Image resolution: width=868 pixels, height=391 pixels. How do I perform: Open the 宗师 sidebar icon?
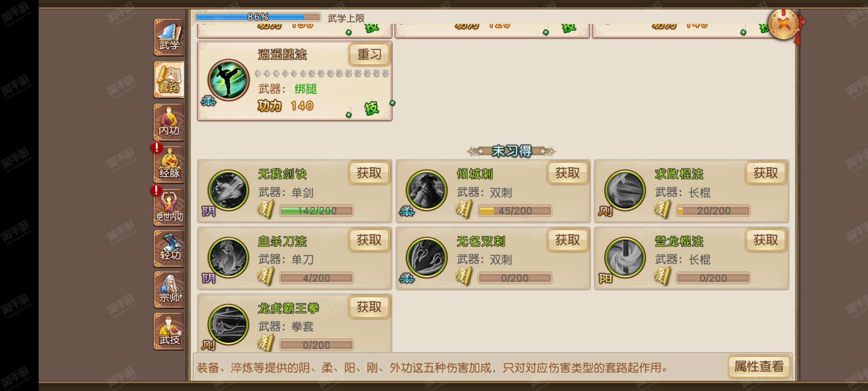click(169, 290)
